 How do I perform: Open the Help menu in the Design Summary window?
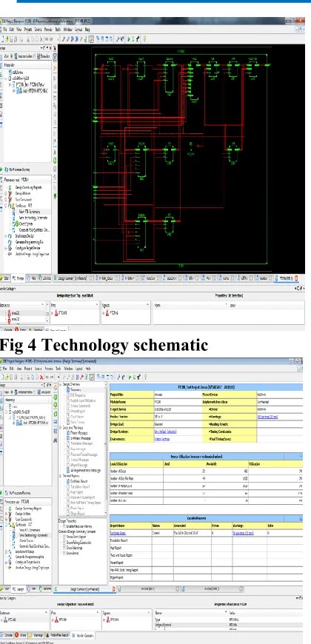click(88, 369)
